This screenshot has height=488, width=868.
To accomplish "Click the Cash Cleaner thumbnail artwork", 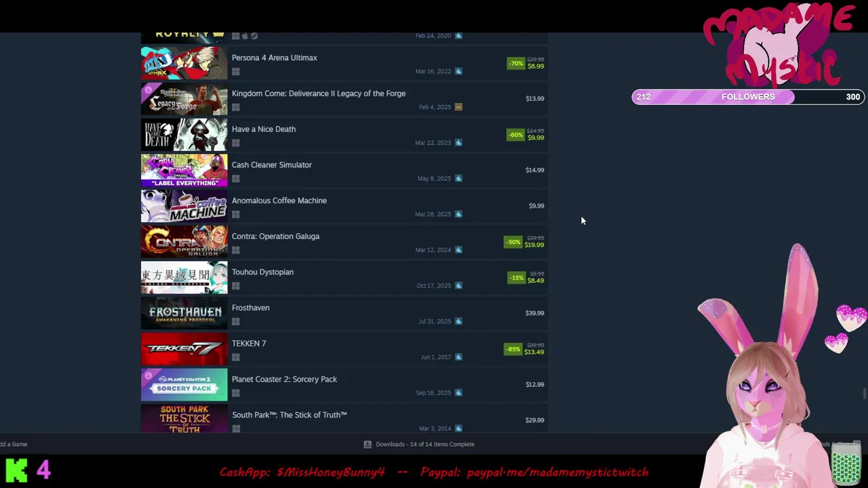I will click(184, 170).
